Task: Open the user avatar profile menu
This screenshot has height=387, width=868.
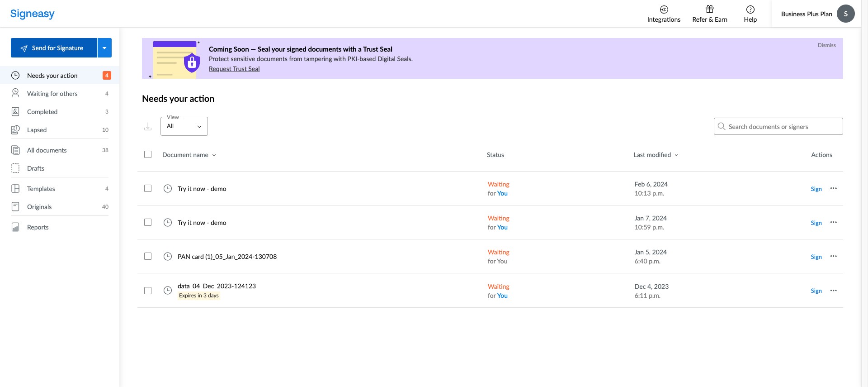Action: click(x=845, y=14)
